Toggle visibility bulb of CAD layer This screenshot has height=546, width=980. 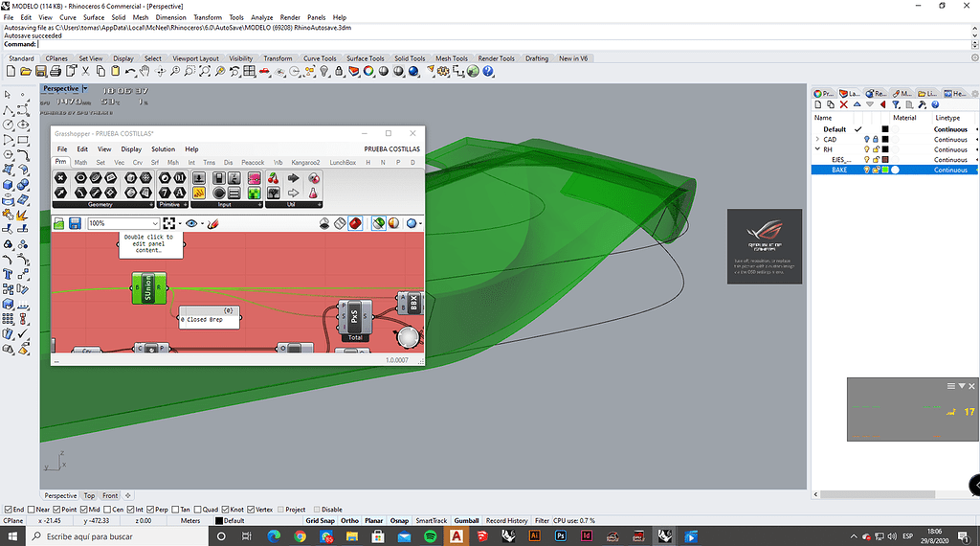[867, 140]
